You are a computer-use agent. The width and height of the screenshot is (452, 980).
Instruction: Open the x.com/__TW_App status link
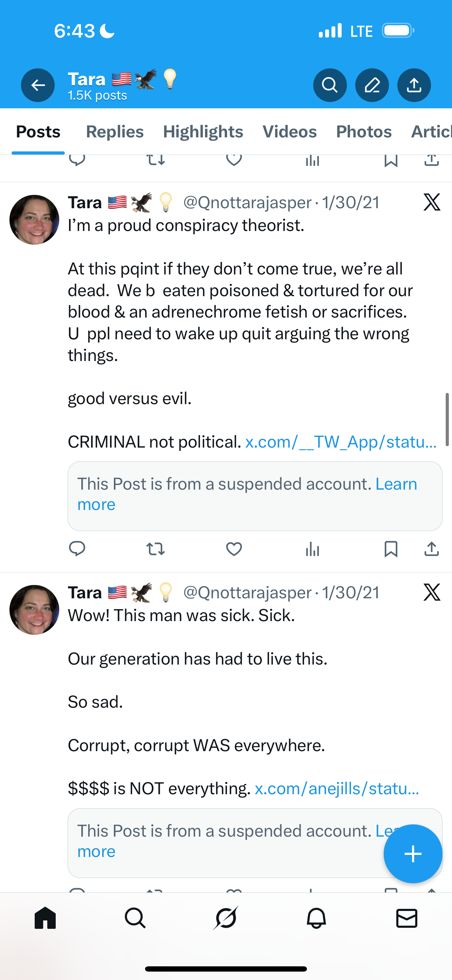(341, 442)
